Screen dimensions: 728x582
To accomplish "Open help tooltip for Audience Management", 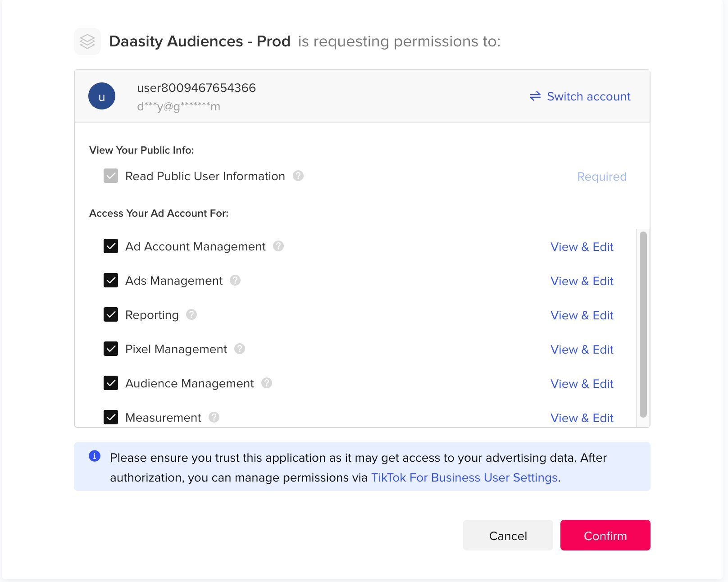I will click(x=267, y=383).
